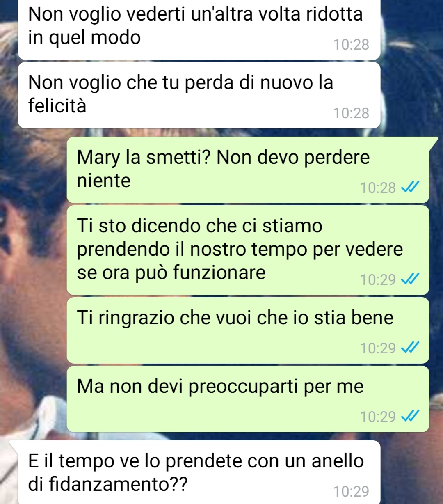Image resolution: width=443 pixels, height=504 pixels.
Task: Tap the 10:29 timestamp under "Ti ringrazio" message
Action: click(378, 348)
